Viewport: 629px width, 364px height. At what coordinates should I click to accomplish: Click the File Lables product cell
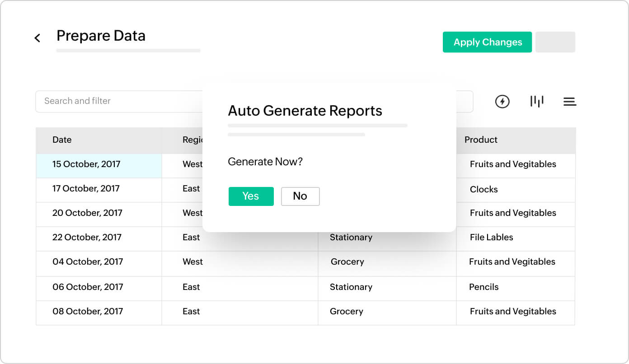click(x=491, y=238)
